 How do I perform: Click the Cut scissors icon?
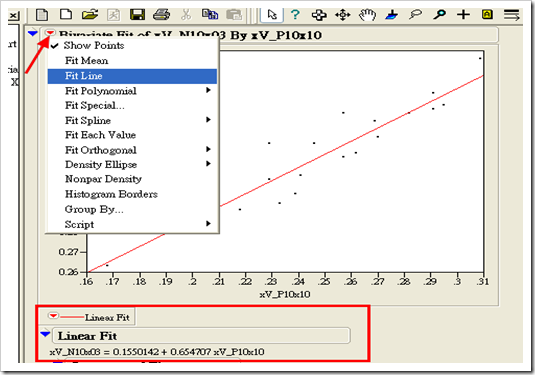(x=186, y=15)
